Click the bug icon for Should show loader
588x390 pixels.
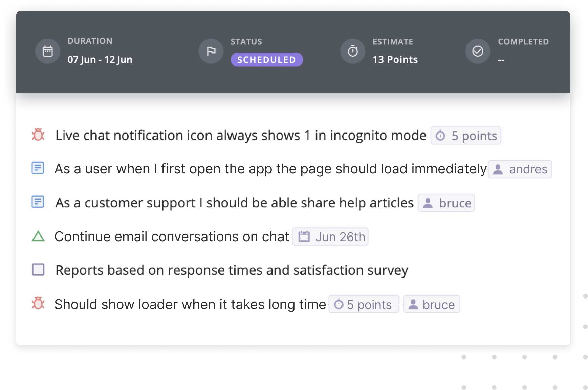[38, 304]
